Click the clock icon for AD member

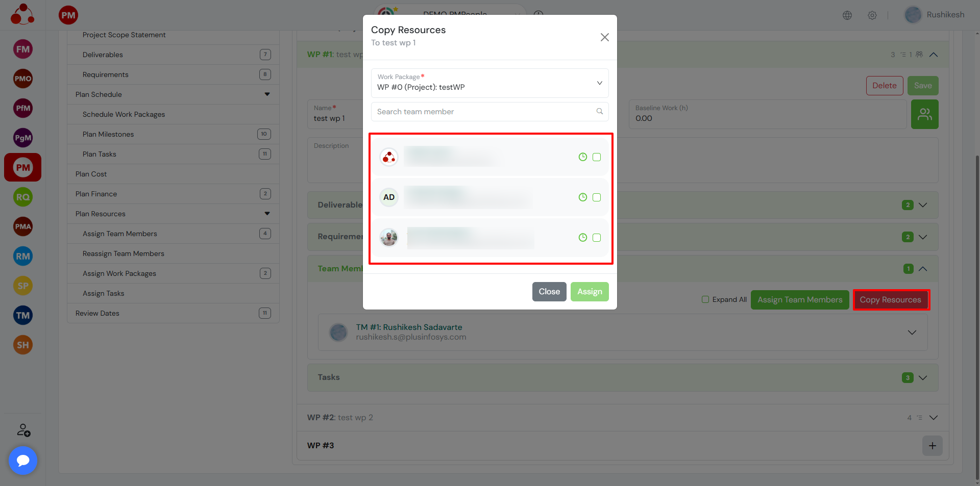582,197
